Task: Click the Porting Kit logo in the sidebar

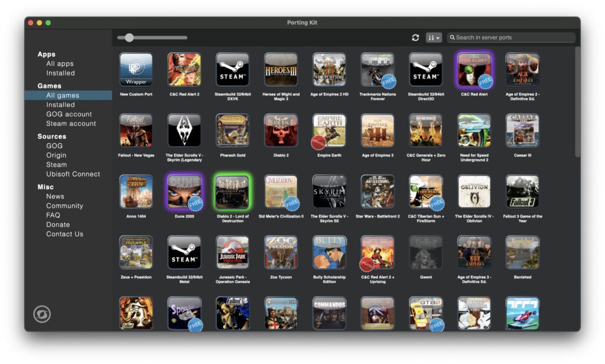Action: [42, 314]
